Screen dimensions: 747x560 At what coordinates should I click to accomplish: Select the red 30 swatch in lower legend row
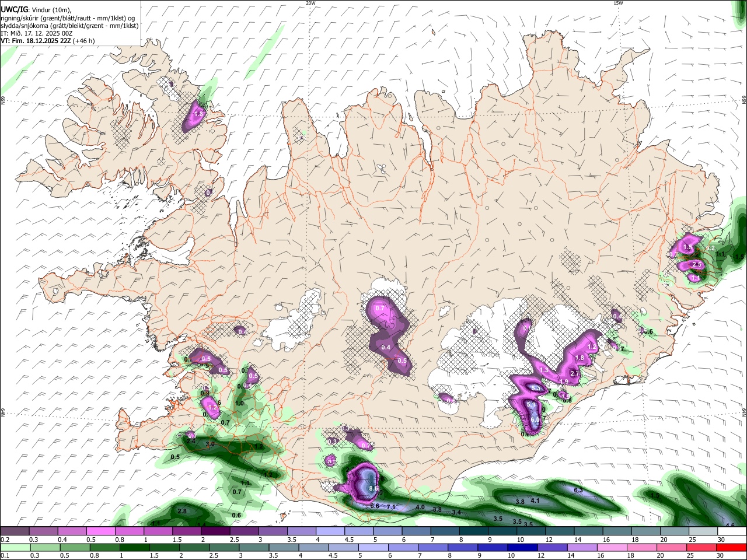[x=732, y=547]
